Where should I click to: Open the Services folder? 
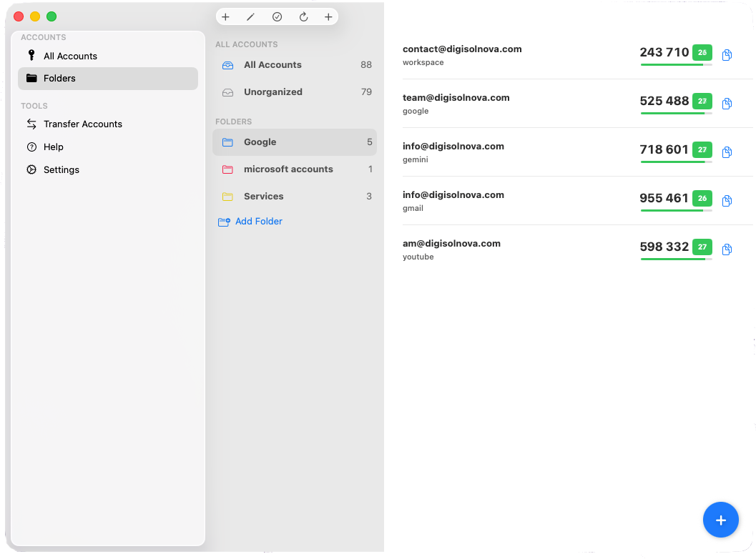coord(263,197)
